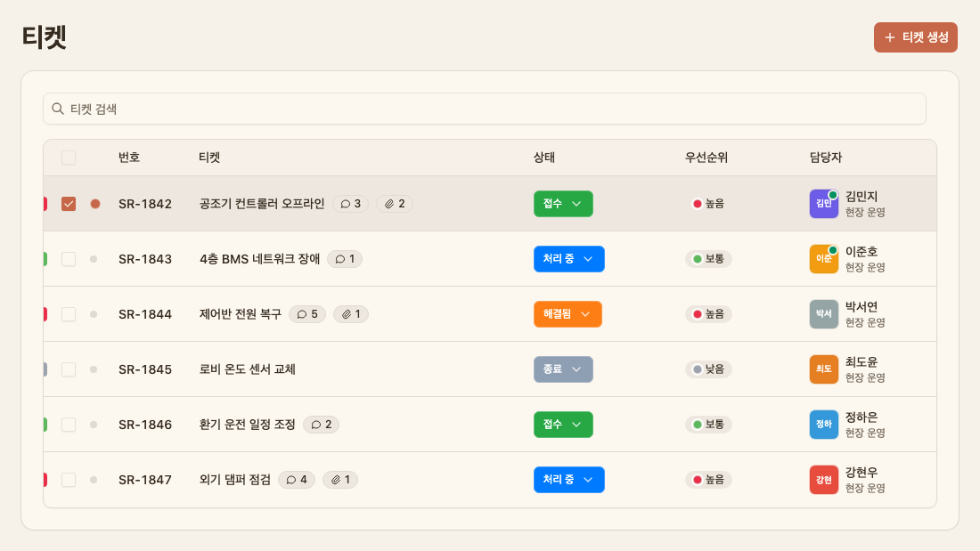Open the 처리 중 status dropdown for SR-1843
The width and height of the screenshot is (980, 551).
point(568,259)
